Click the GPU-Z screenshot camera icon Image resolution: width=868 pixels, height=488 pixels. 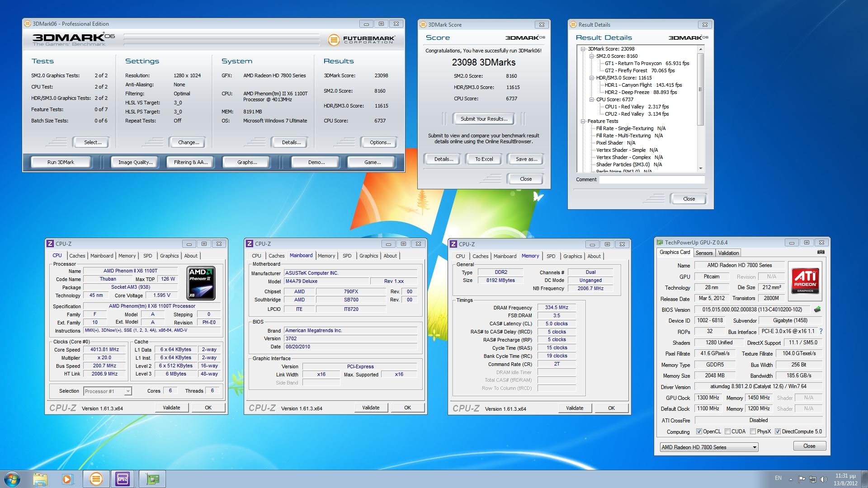click(821, 252)
